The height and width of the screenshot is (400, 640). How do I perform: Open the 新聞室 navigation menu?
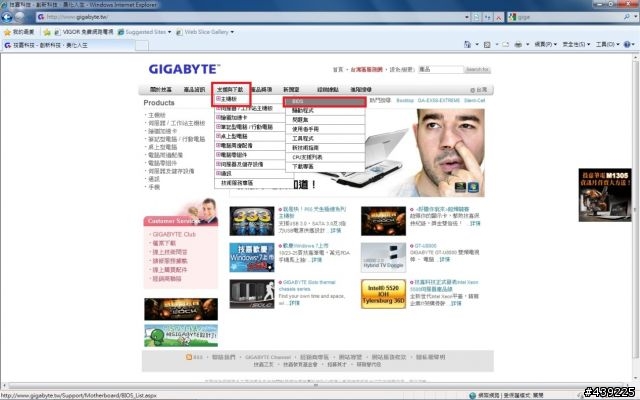[x=291, y=89]
